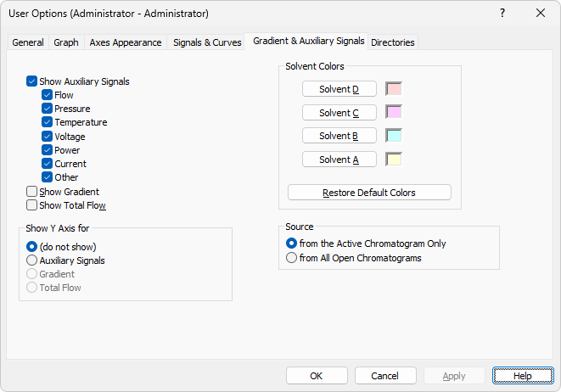Open the Axes Appearance tab
Viewport: 561px width, 392px height.
click(126, 42)
